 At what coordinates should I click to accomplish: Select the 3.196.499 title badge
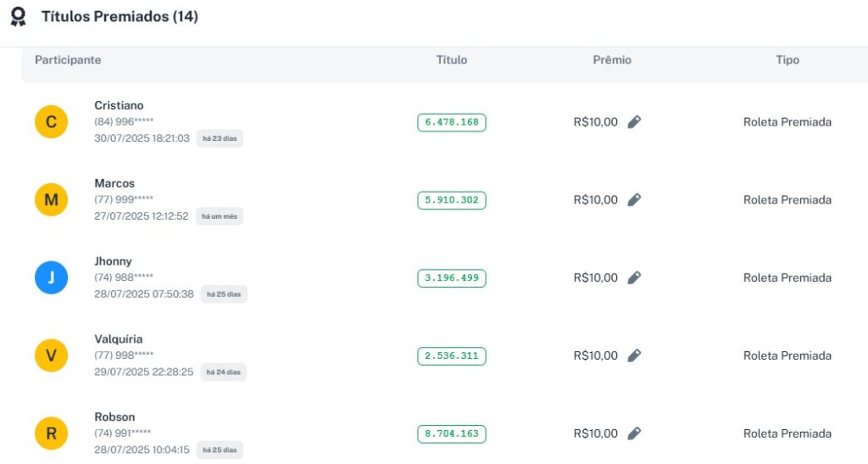(452, 278)
